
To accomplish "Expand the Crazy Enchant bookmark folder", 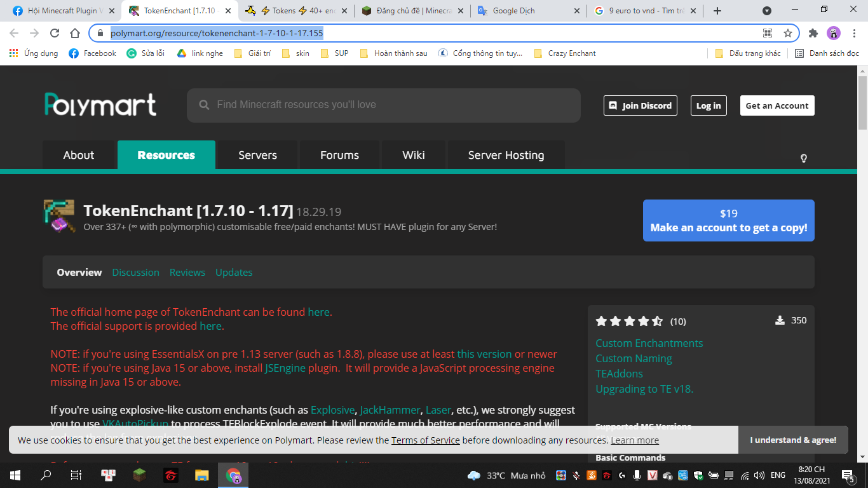I will pos(566,53).
